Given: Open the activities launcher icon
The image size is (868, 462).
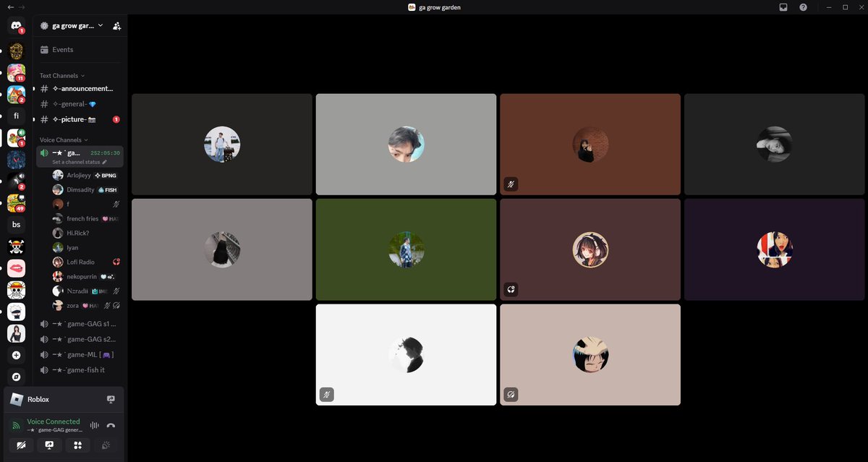Looking at the screenshot, I should [77, 445].
